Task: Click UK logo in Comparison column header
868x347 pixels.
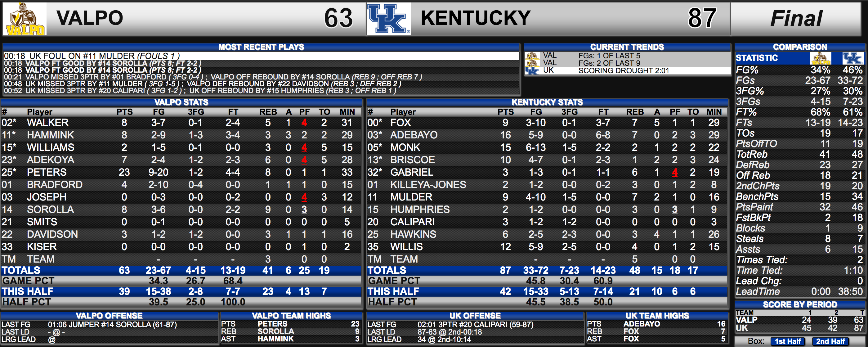Action: (853, 58)
